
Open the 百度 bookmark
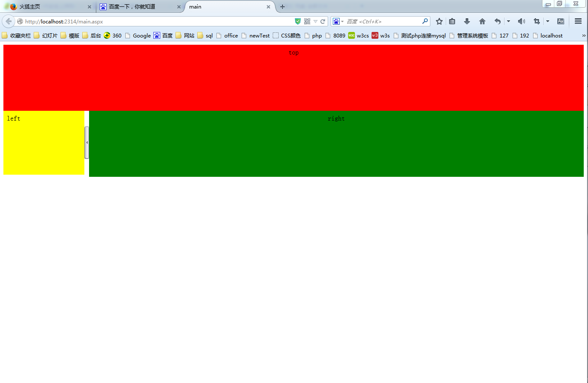pos(163,35)
